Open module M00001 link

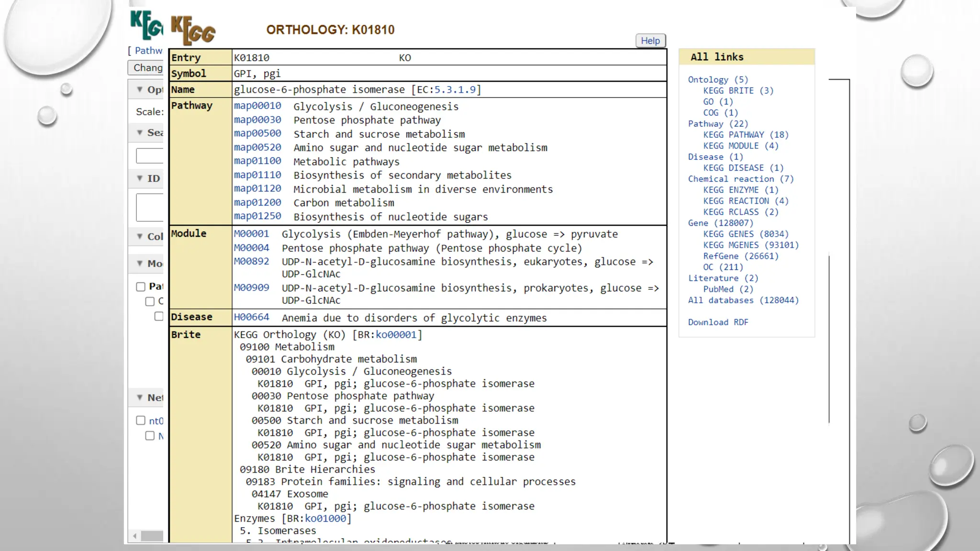tap(251, 234)
